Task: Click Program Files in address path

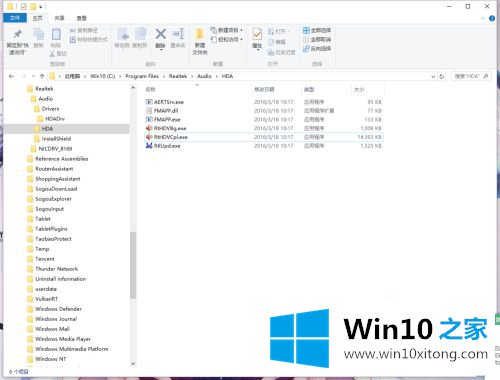Action: point(142,76)
